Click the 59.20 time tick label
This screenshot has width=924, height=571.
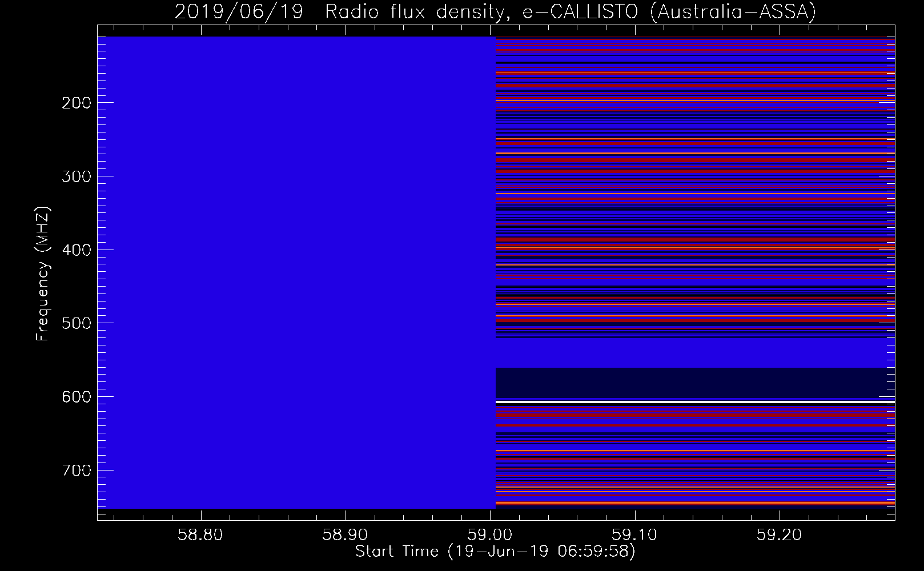pyautogui.click(x=779, y=535)
